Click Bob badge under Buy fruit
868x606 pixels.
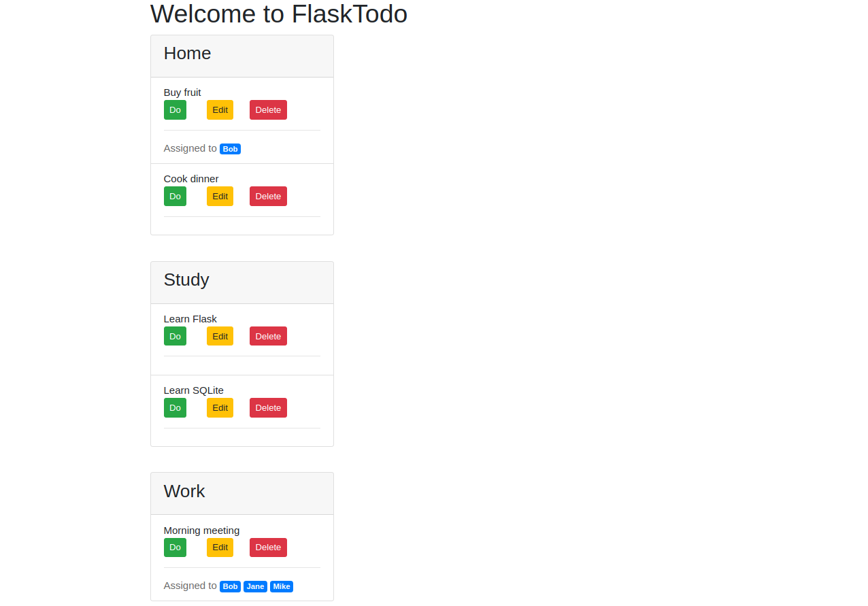230,149
